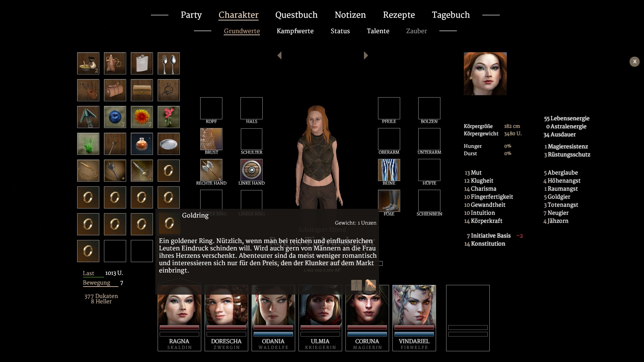The image size is (644, 362).
Task: Click the empty BOLZEN equipment slot
Action: click(x=429, y=108)
